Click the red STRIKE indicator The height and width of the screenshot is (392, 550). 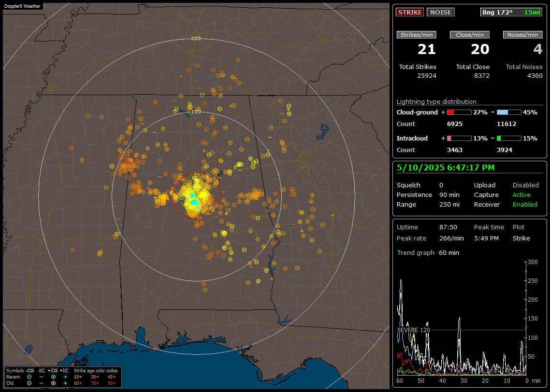(410, 12)
